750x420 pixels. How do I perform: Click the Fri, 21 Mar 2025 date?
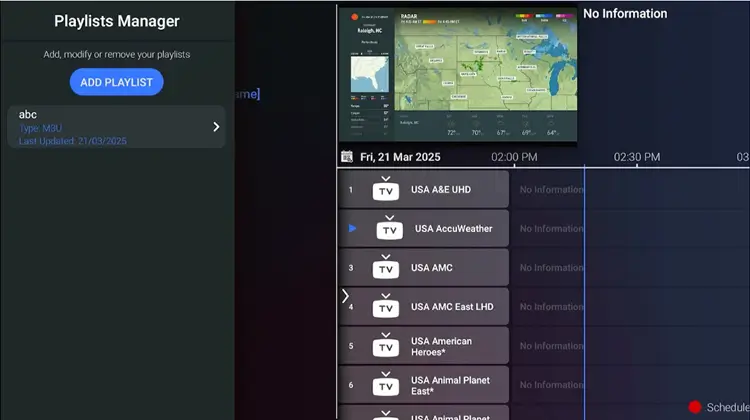[400, 157]
